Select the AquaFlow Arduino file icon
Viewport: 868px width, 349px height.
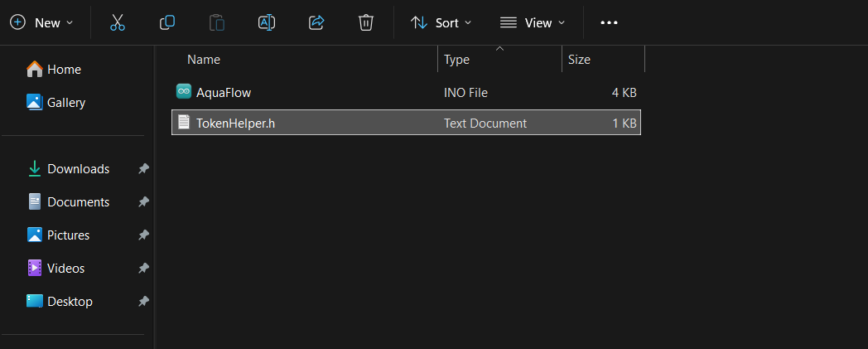(x=184, y=91)
